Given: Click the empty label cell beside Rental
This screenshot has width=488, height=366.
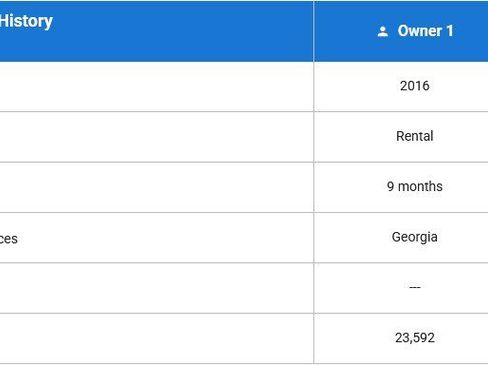Looking at the screenshot, I should pyautogui.click(x=156, y=137).
